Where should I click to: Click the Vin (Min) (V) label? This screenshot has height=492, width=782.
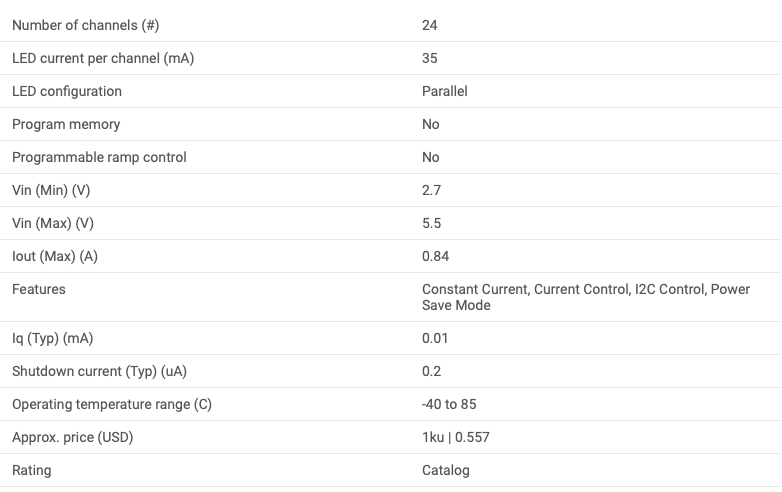[51, 190]
